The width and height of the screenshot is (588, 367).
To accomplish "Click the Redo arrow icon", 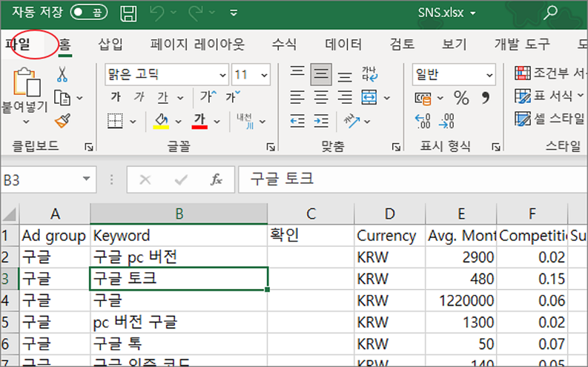I will pos(195,13).
